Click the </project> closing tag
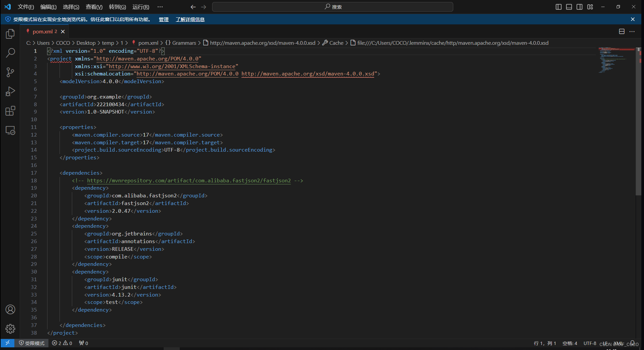Screen dimensions: 644x350 point(62,333)
